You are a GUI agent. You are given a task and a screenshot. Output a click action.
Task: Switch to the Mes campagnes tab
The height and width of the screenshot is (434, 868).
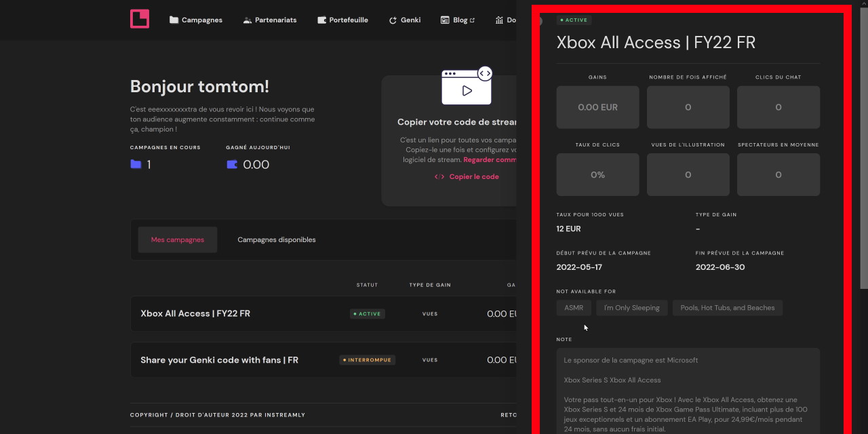pyautogui.click(x=177, y=239)
